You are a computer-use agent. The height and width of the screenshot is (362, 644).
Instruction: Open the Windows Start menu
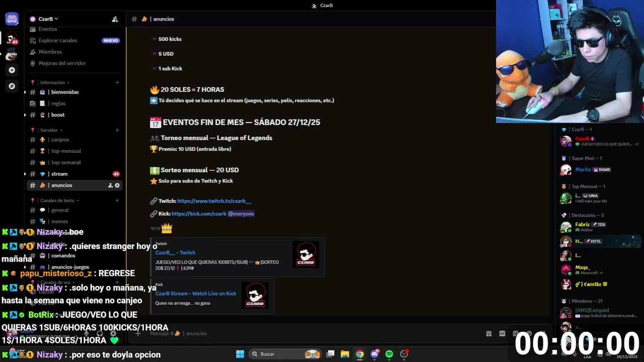click(240, 354)
